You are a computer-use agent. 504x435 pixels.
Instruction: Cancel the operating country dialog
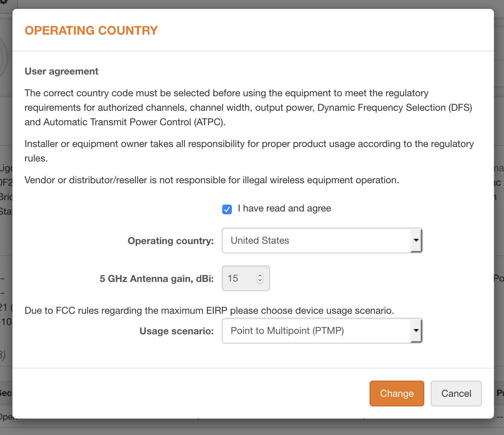click(x=456, y=394)
